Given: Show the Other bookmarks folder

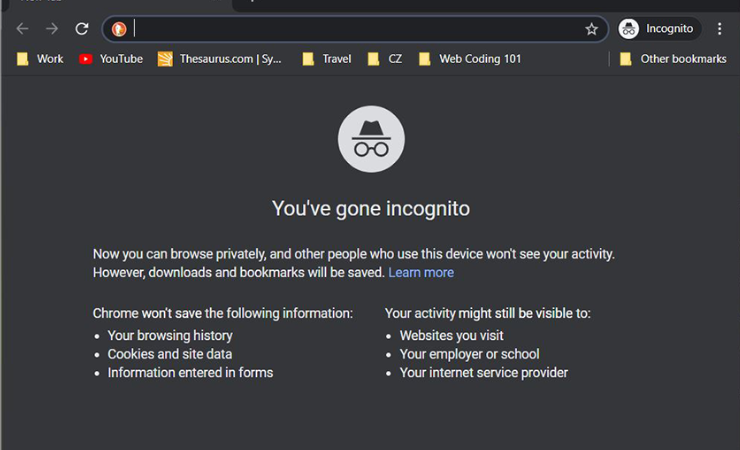Looking at the screenshot, I should coord(673,59).
